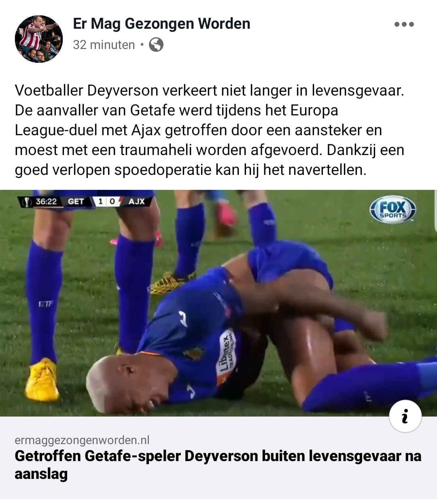Tap the GET team label on the scoreboard
Viewport: 437px width, 504px height.
(x=76, y=202)
